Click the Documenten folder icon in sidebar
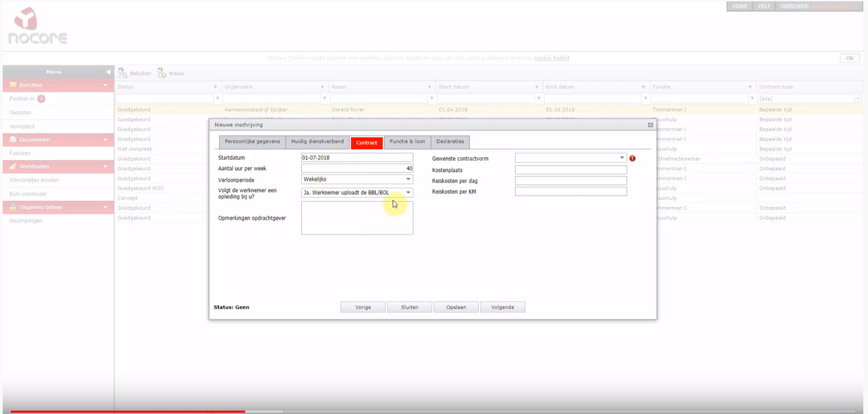The image size is (868, 414). tap(13, 139)
